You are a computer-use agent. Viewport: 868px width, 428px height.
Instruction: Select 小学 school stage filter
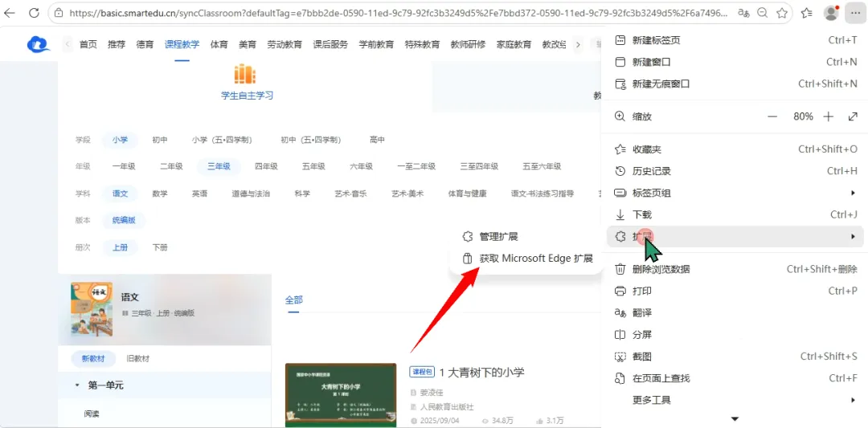120,140
